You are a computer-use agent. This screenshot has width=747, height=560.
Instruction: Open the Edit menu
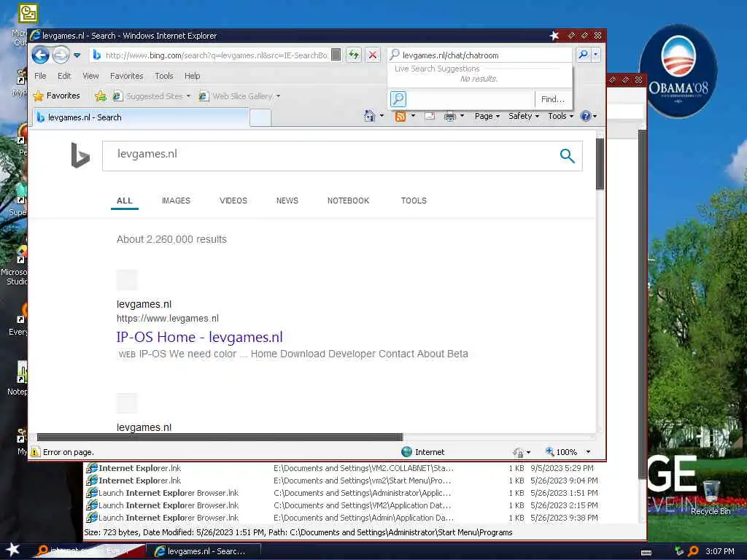(64, 76)
